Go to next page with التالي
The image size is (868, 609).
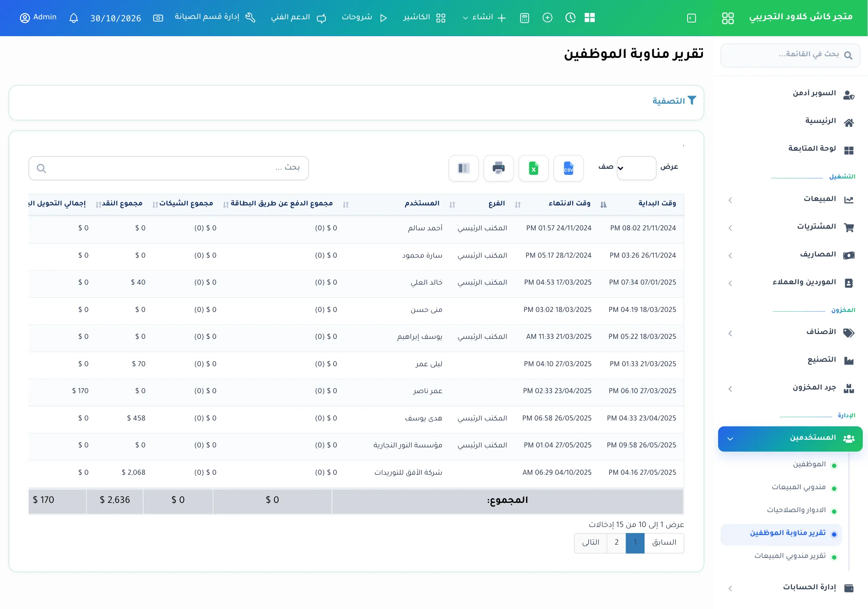(x=591, y=543)
